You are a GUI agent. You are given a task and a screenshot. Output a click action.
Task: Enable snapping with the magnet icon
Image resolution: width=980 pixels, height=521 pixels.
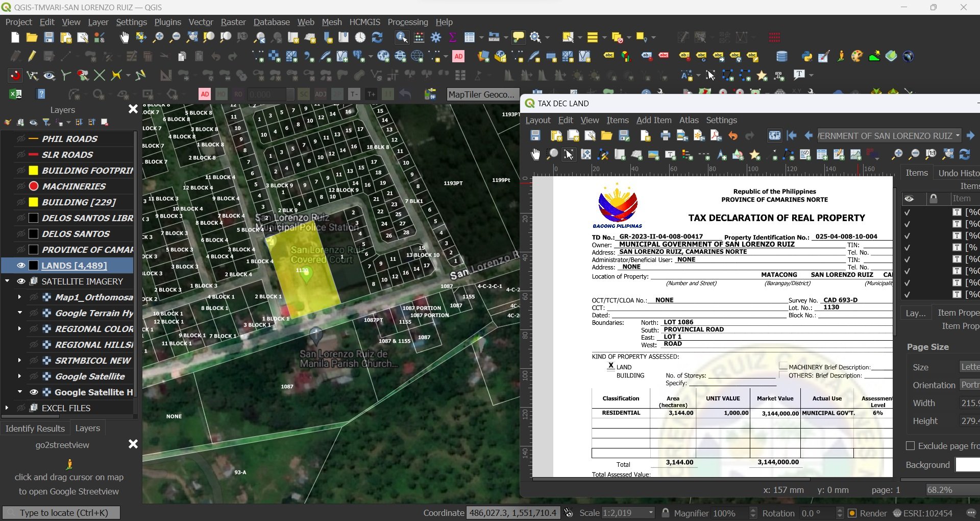pos(15,76)
